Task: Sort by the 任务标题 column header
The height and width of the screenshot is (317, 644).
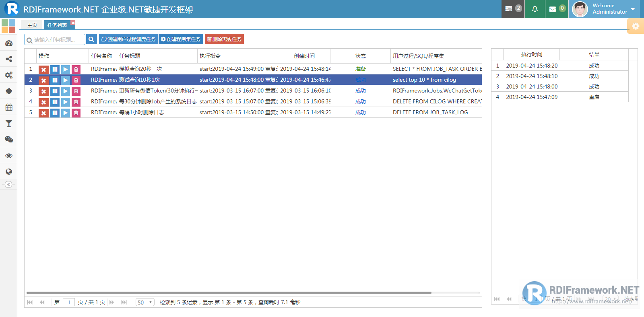Action: [x=157, y=56]
